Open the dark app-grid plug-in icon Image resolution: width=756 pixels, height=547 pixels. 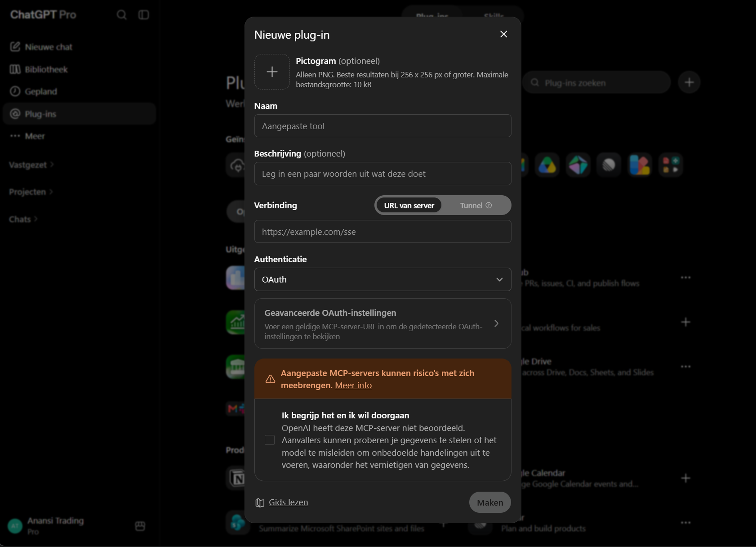(671, 165)
